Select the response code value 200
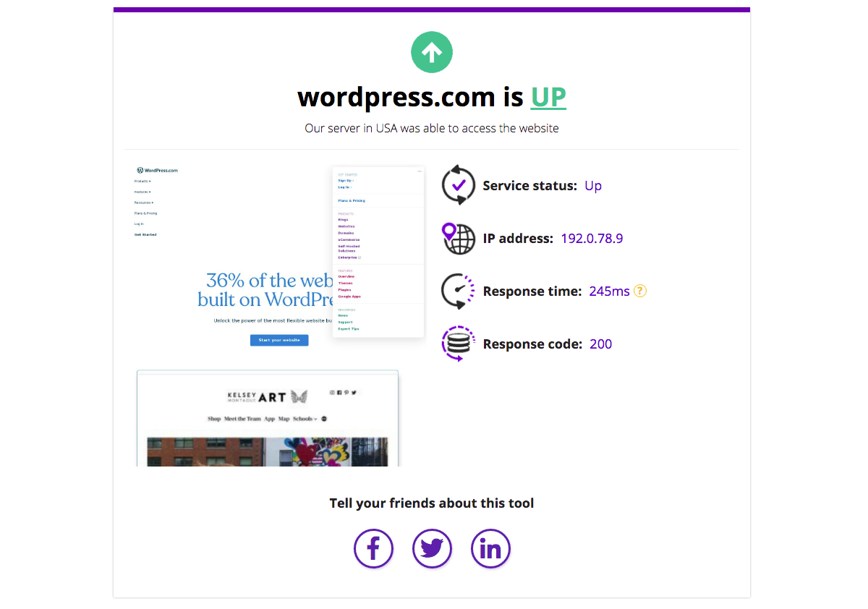 click(x=601, y=344)
